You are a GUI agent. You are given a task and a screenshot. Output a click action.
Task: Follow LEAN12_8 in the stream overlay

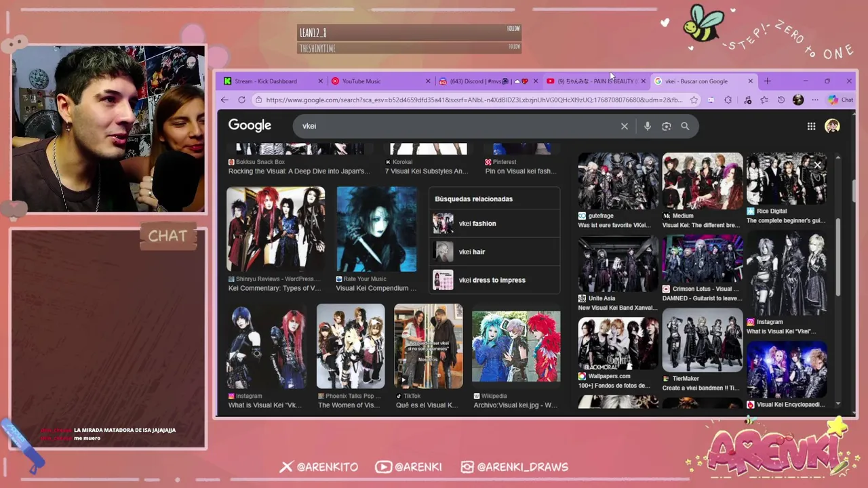coord(514,28)
